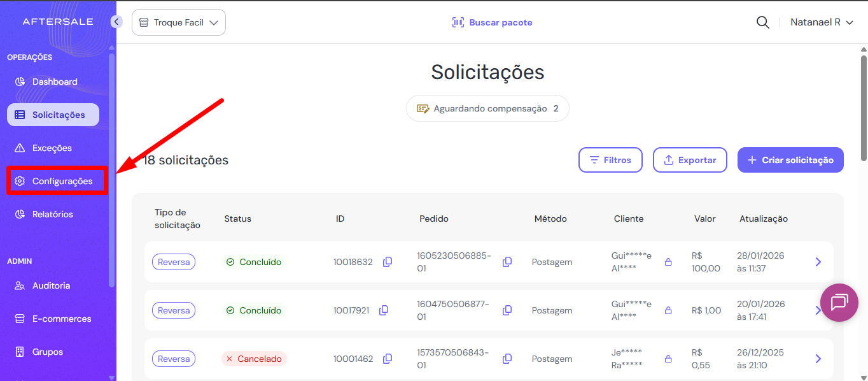
Task: Click the Exportar button
Action: click(690, 160)
